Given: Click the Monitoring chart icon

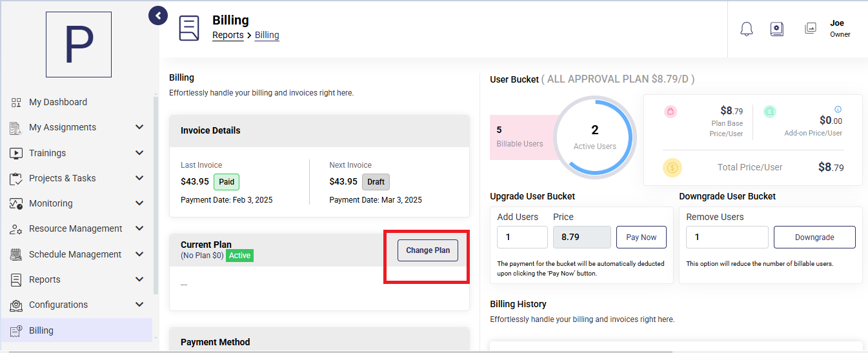Looking at the screenshot, I should pyautogui.click(x=16, y=203).
